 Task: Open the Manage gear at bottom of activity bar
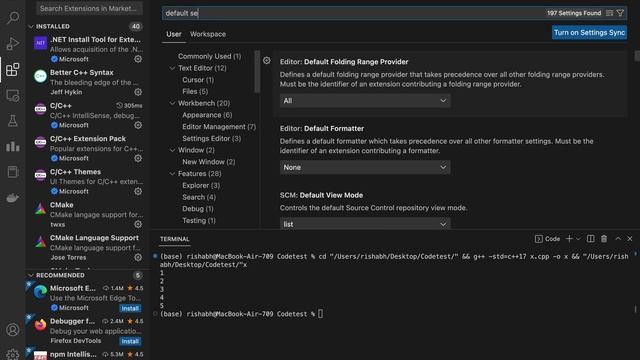(x=13, y=354)
